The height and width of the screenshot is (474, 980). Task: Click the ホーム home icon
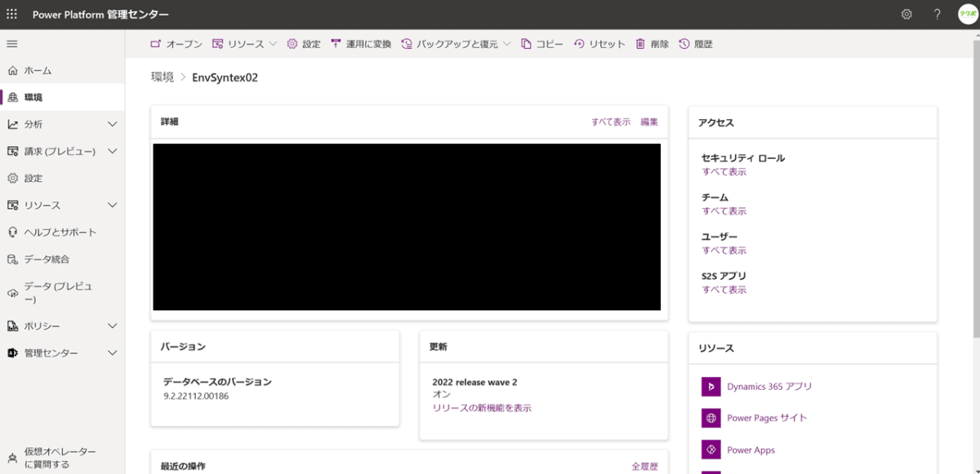(x=12, y=70)
